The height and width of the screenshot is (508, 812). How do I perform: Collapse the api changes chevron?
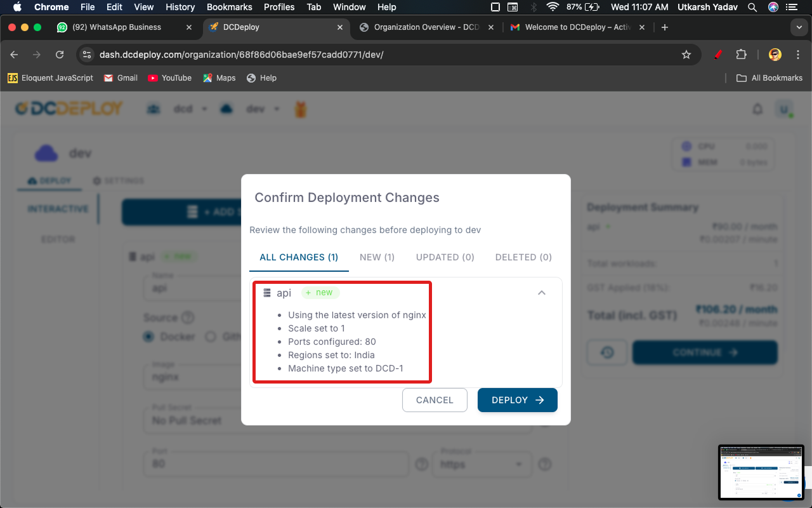click(542, 293)
